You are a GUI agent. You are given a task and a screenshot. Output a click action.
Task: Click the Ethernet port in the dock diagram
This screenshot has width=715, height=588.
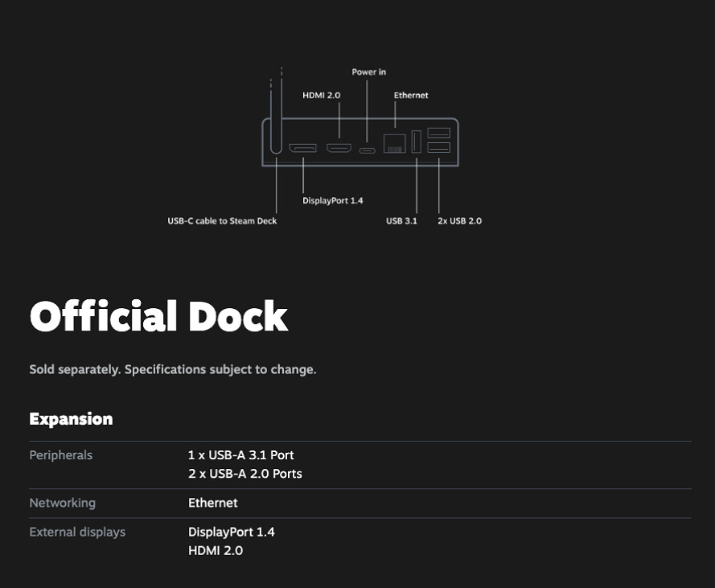pos(394,145)
